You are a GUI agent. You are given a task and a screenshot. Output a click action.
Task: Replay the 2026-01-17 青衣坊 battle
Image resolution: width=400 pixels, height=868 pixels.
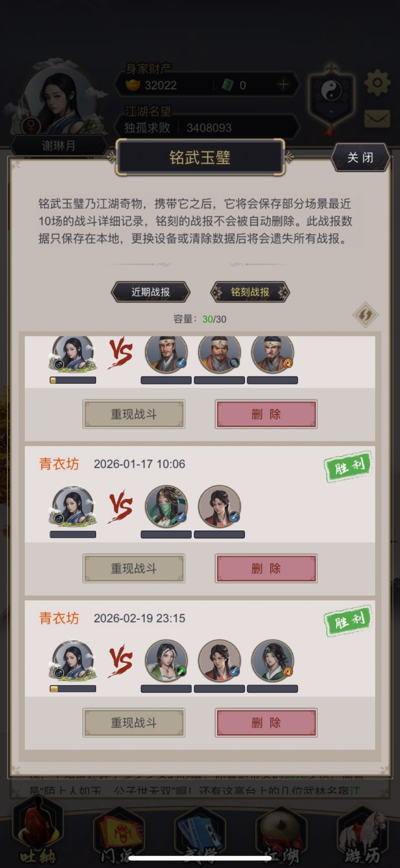pos(134,568)
